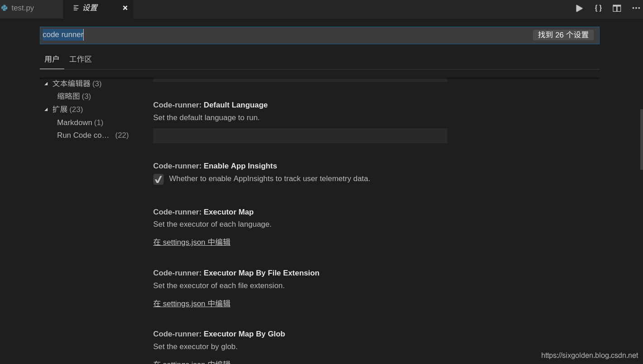Click 'Set the executor by glob.' text
Screen dimensions: 643x364
click(195, 346)
